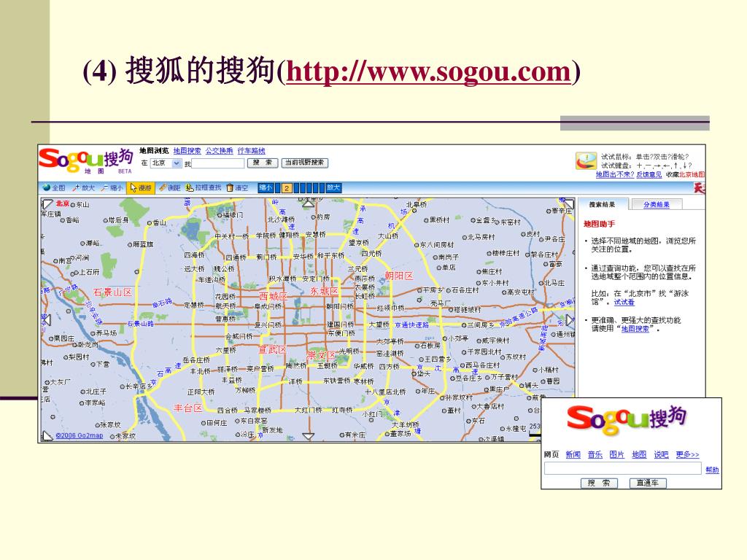This screenshot has width=747, height=560.
Task: Open the 新闻 news link
Action: tap(573, 454)
